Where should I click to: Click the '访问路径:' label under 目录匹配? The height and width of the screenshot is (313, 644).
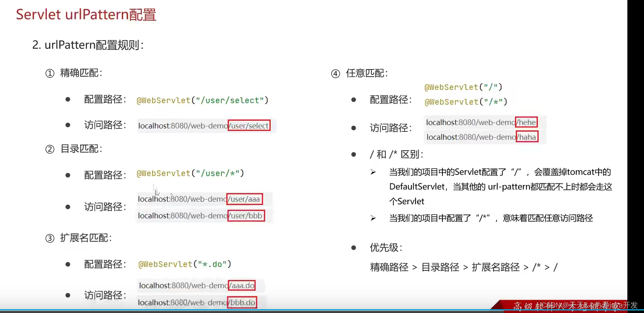pos(105,207)
